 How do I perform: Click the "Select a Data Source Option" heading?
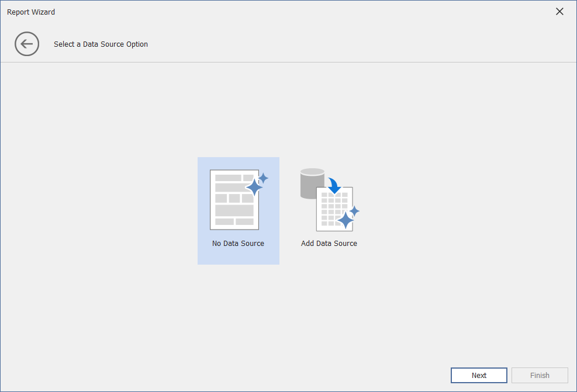[x=101, y=44]
